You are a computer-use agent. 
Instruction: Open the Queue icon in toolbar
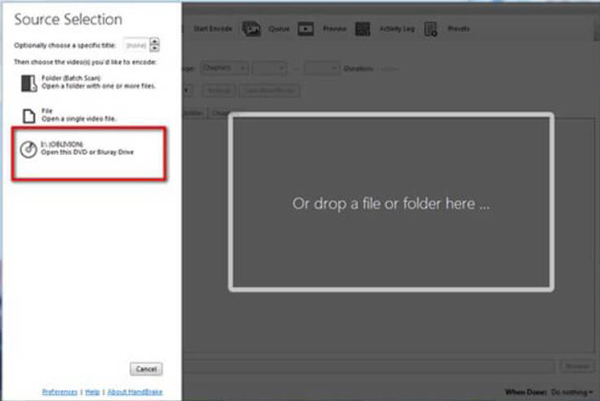pos(251,29)
